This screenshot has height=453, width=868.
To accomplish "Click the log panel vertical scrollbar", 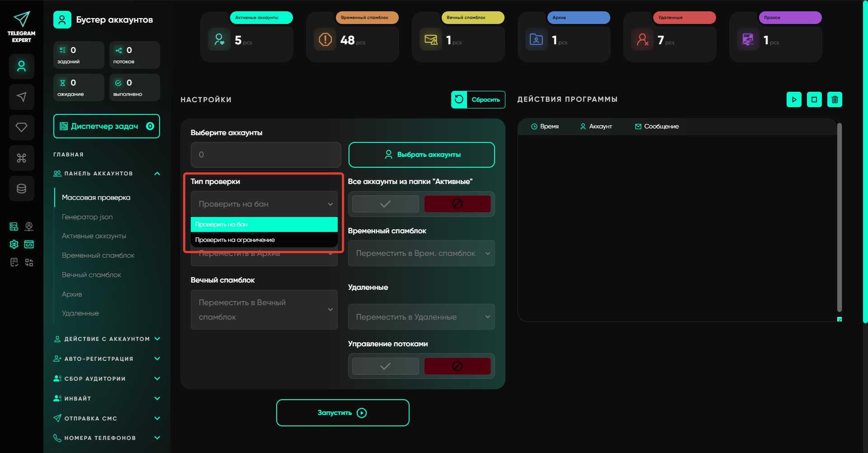I will (839, 217).
